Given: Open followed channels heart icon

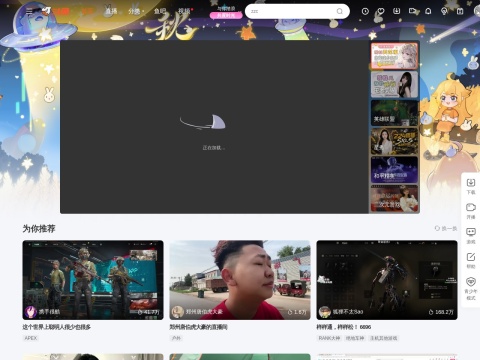Looking at the screenshot, I should [x=381, y=11].
